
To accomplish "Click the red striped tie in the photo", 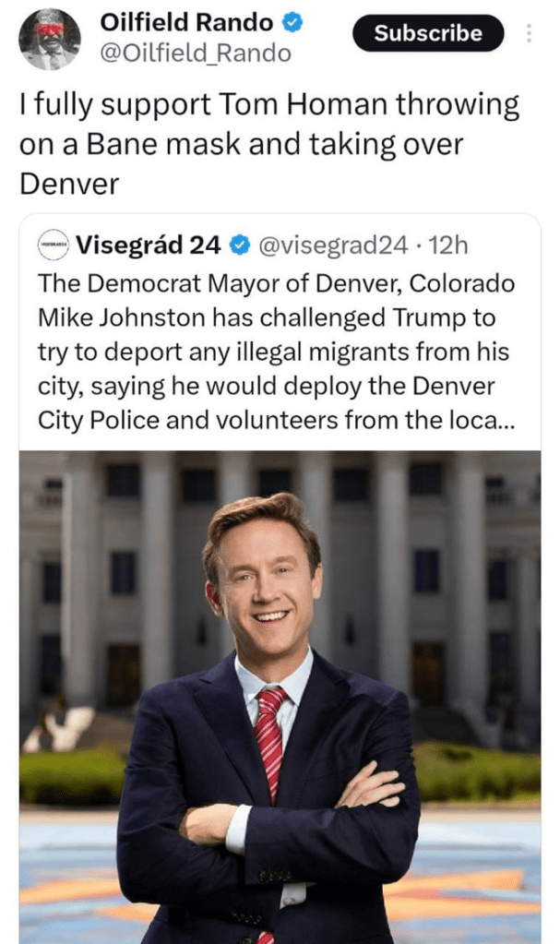I will tap(270, 746).
